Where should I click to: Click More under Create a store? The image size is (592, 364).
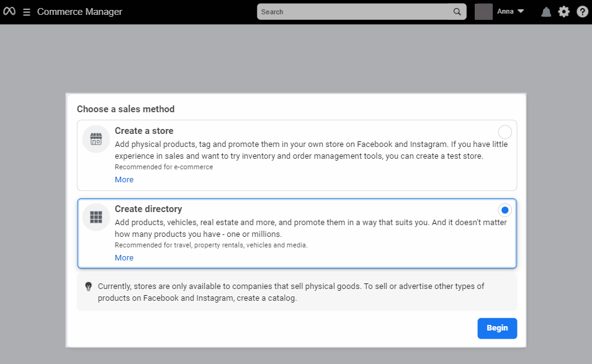coord(124,180)
